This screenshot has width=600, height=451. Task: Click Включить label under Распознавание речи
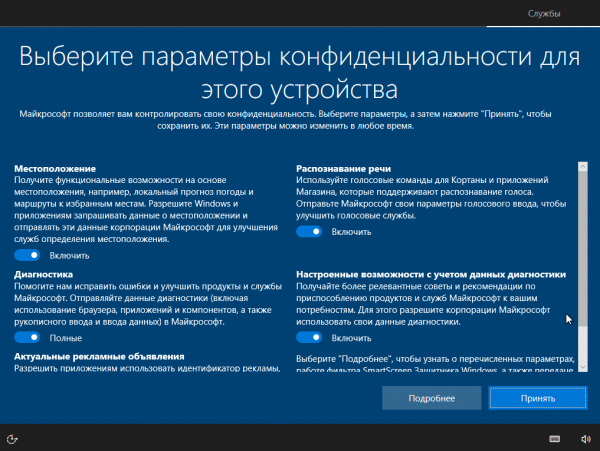(x=351, y=232)
